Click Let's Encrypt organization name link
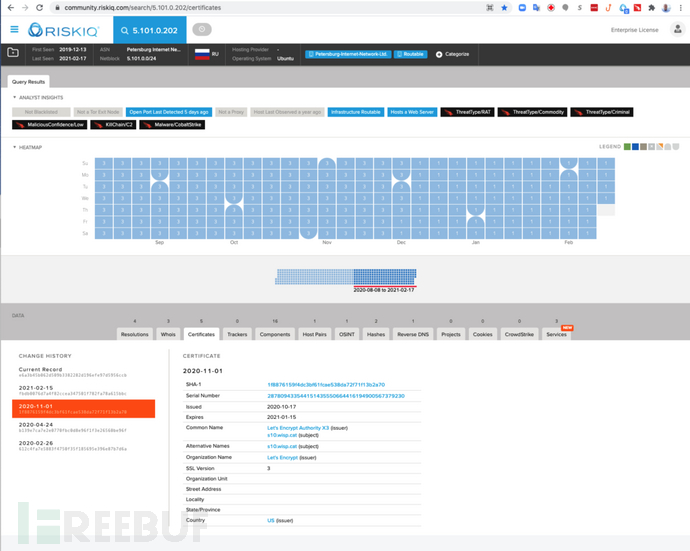Screen dimensions: 690x551 (283, 458)
